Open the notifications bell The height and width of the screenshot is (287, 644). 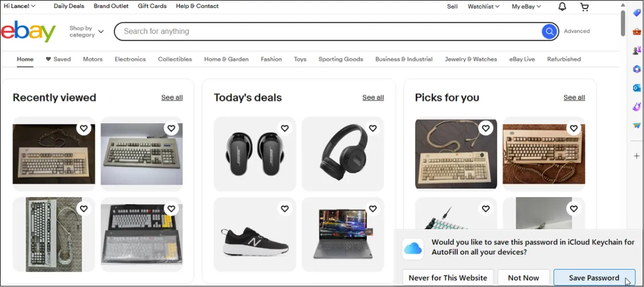coord(562,6)
